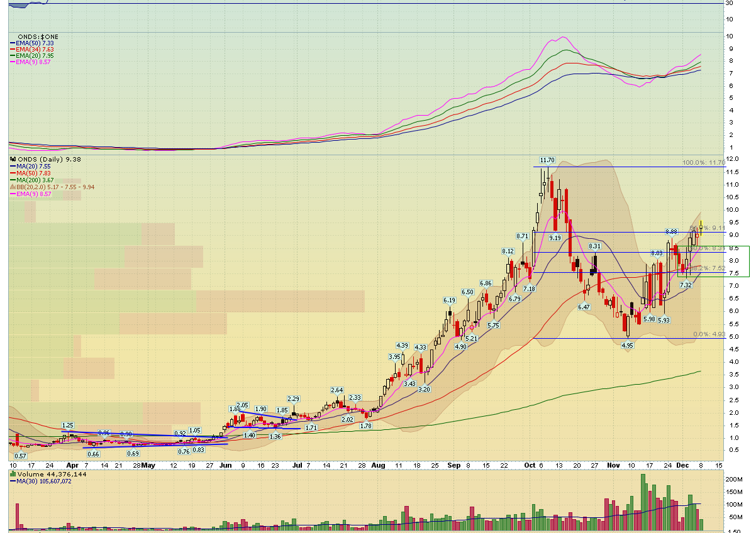The width and height of the screenshot is (756, 533).
Task: Select EMA(9) 8.57 legend in the ONDS:$ONE panel
Action: tap(29, 62)
